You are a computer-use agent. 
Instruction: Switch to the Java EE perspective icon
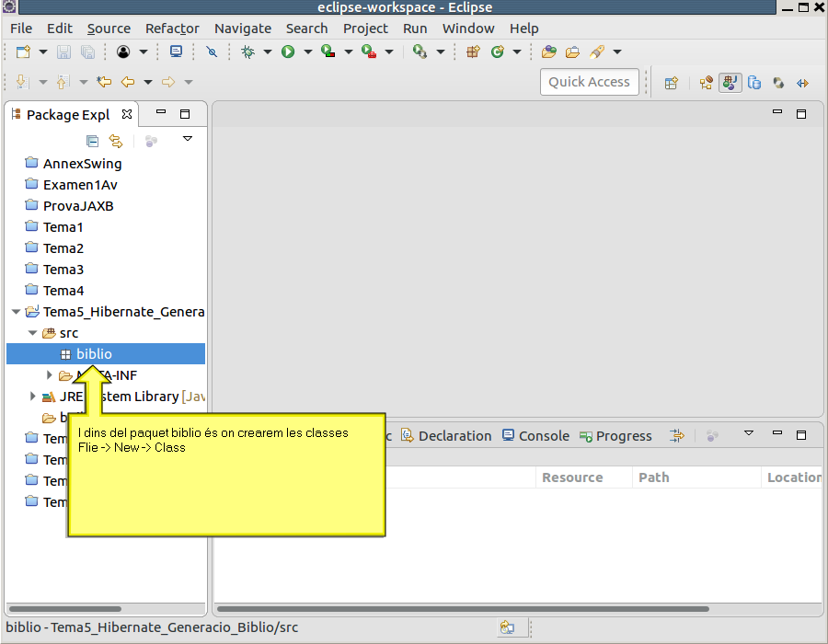click(706, 83)
